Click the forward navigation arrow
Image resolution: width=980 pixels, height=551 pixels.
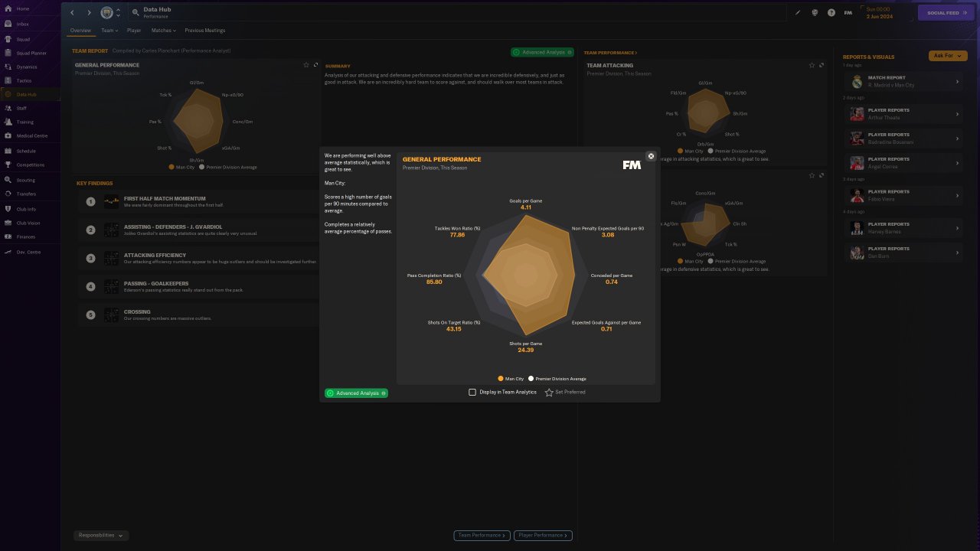point(89,12)
